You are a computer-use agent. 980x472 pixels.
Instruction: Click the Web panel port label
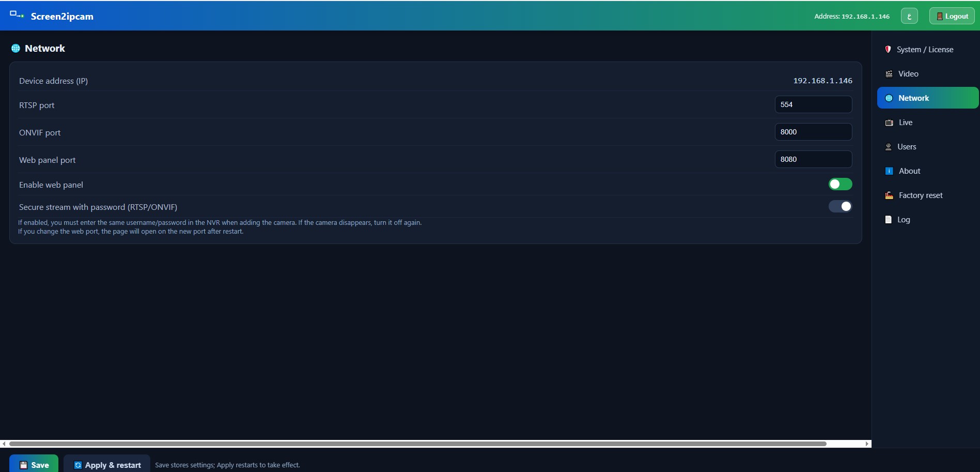[48, 160]
